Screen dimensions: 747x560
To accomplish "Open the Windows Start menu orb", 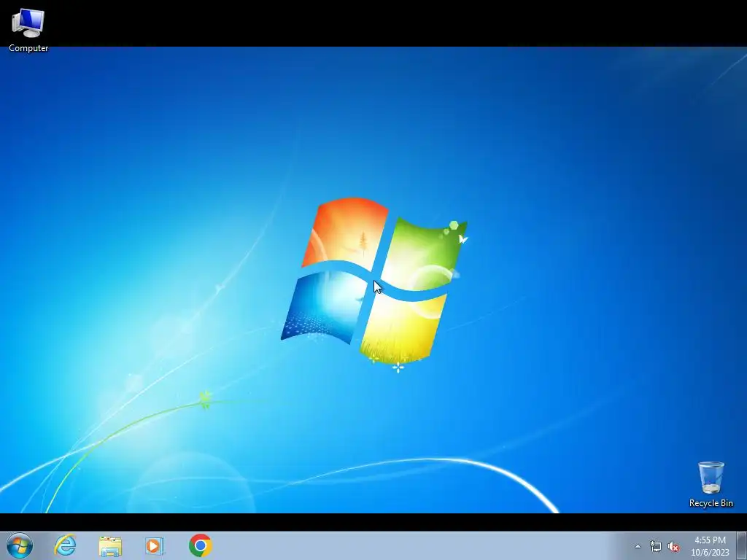I will point(20,545).
